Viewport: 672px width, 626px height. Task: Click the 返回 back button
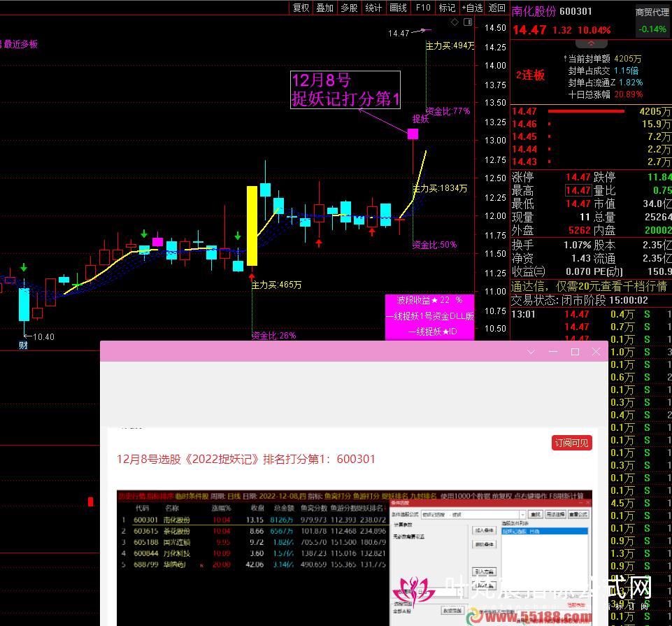497,8
